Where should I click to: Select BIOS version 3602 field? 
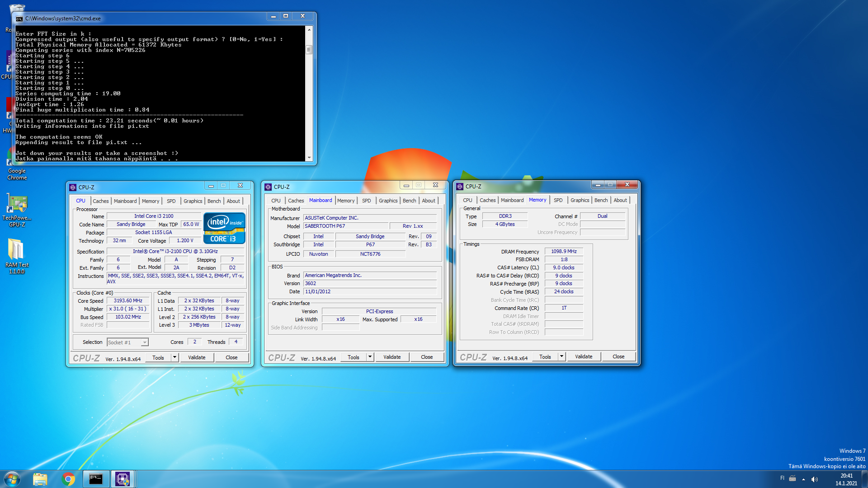point(370,284)
